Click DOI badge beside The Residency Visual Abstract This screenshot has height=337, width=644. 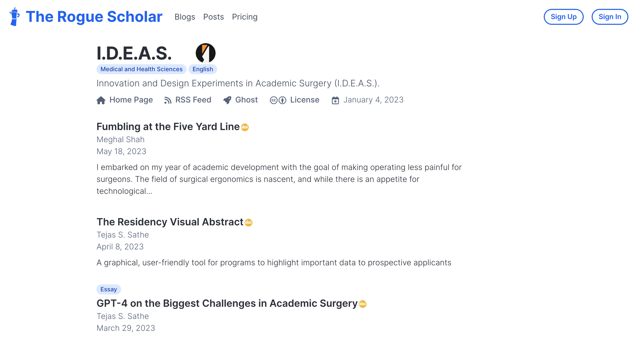coord(249,223)
